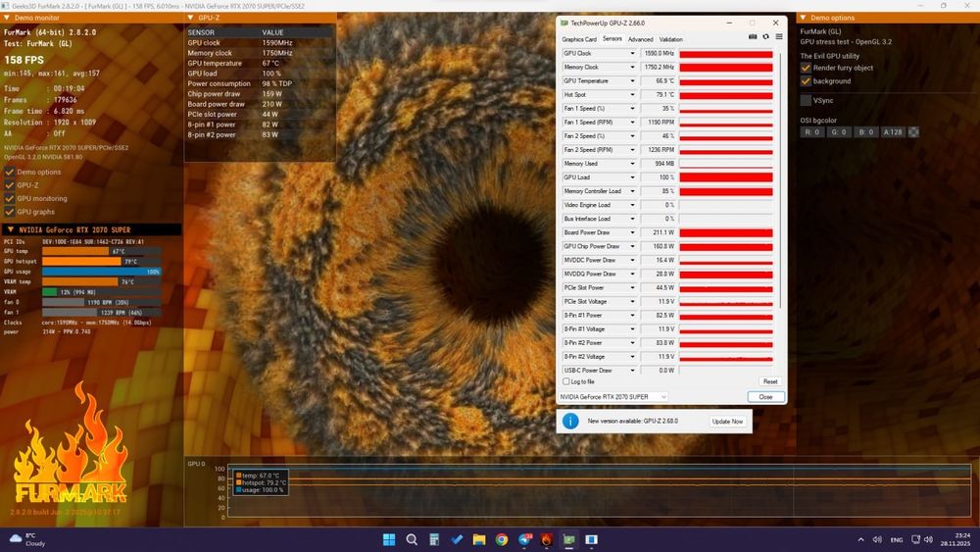Open the GPU Temperature sensor dropdown
This screenshot has height=552, width=980.
[632, 81]
